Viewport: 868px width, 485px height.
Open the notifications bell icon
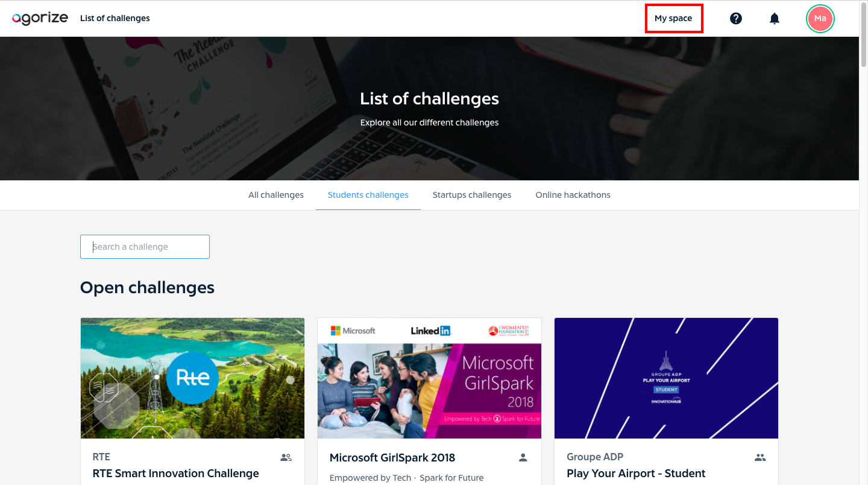pos(775,18)
